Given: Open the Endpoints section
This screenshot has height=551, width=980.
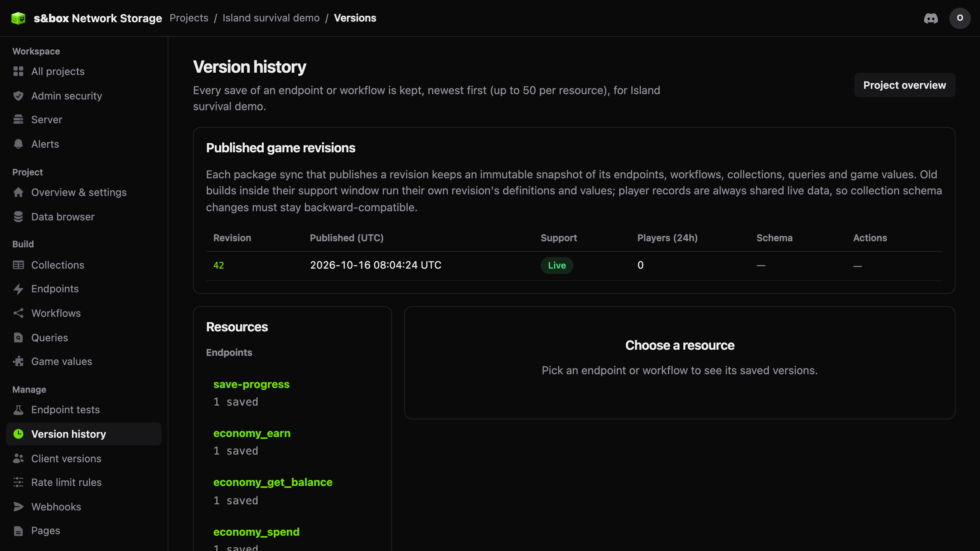Looking at the screenshot, I should [x=84, y=289].
